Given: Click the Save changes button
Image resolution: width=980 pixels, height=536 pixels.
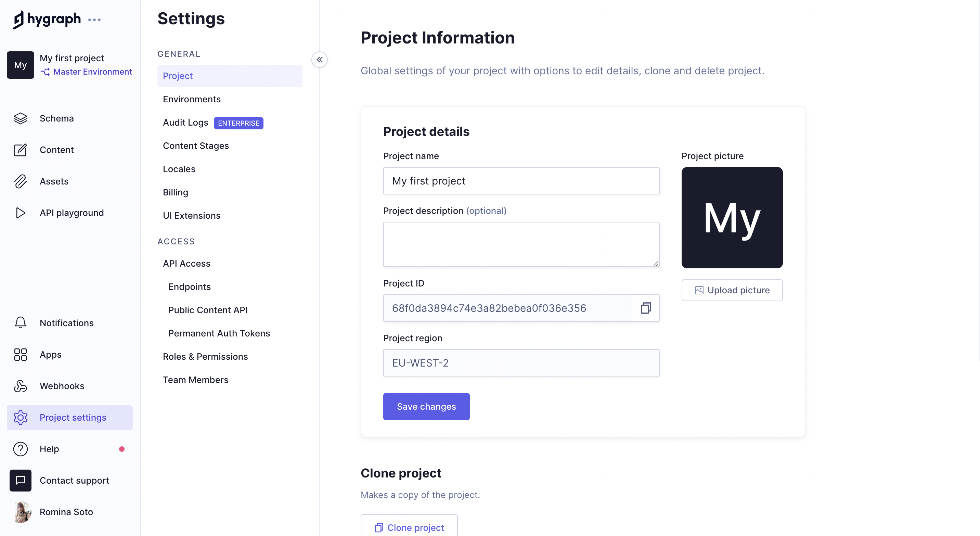Looking at the screenshot, I should [x=426, y=407].
